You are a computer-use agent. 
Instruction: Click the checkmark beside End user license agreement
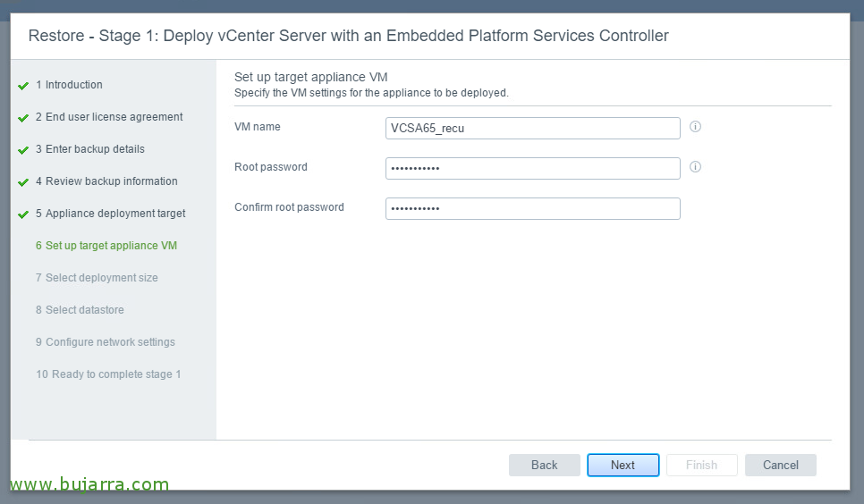point(23,118)
